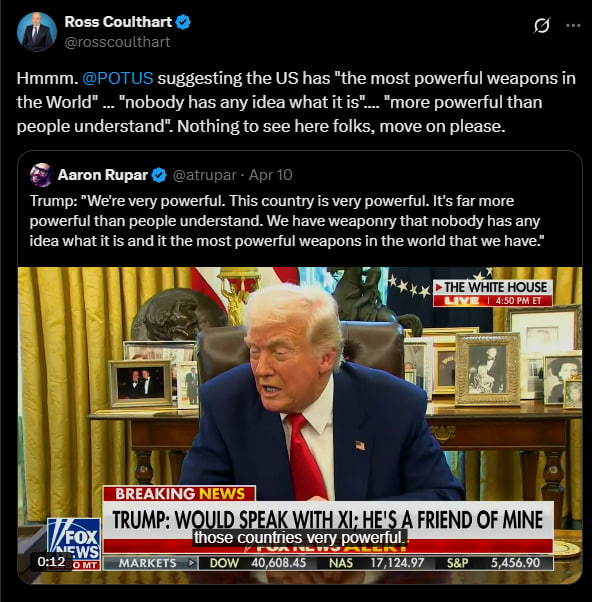The height and width of the screenshot is (602, 592).
Task: Click the White House Live label
Action: 493,293
